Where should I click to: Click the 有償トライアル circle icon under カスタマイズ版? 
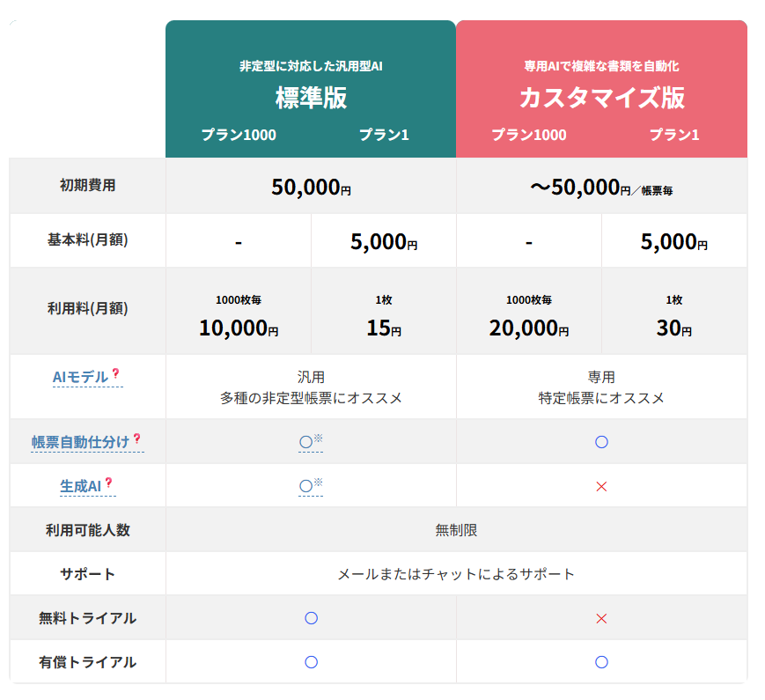click(x=601, y=662)
